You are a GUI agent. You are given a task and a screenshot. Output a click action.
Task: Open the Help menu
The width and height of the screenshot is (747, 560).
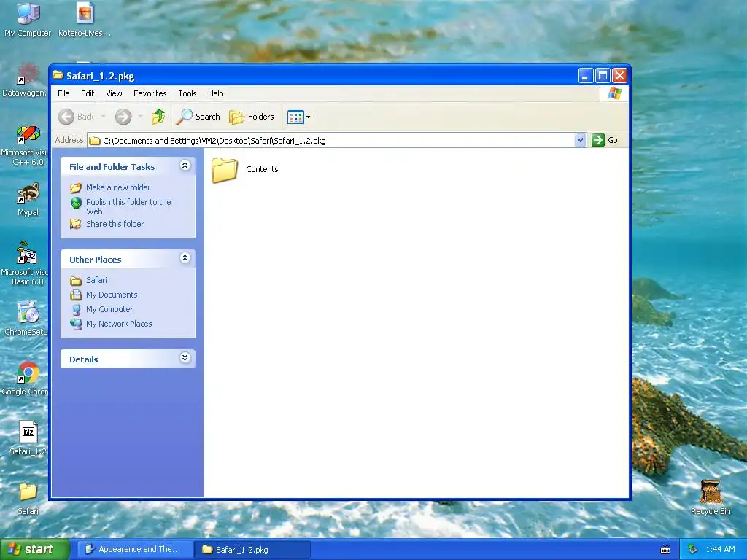pos(215,93)
